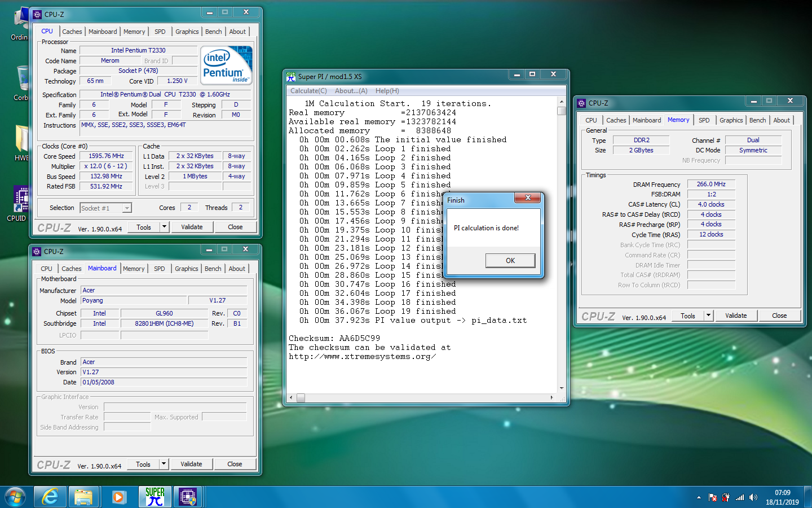Open SPD tab in Memory CPU-Z window
This screenshot has width=812, height=508.
pos(704,120)
